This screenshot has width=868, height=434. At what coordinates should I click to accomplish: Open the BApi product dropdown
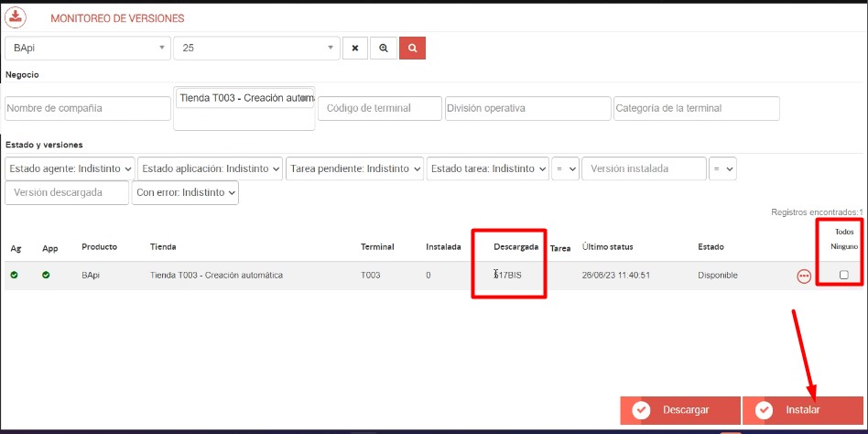87,48
